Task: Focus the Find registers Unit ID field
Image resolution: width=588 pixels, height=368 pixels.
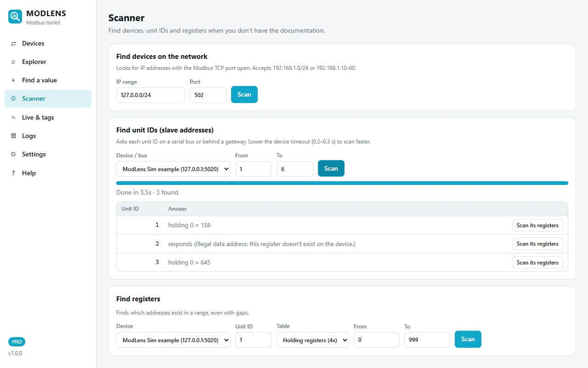Action: (254, 340)
